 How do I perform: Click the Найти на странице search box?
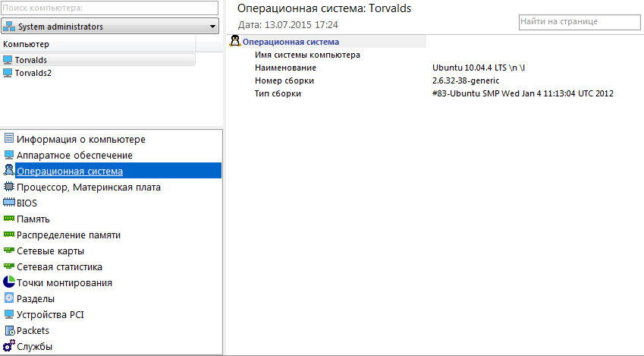click(x=580, y=22)
